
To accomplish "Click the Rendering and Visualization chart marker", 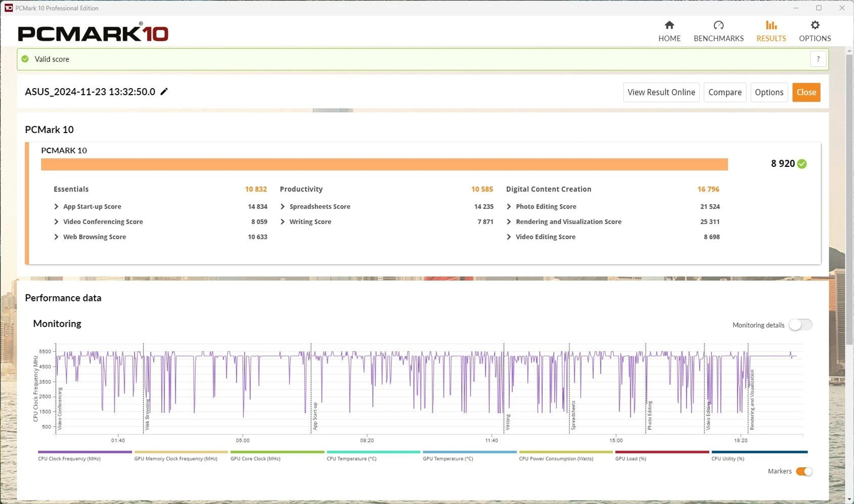I will tap(752, 399).
